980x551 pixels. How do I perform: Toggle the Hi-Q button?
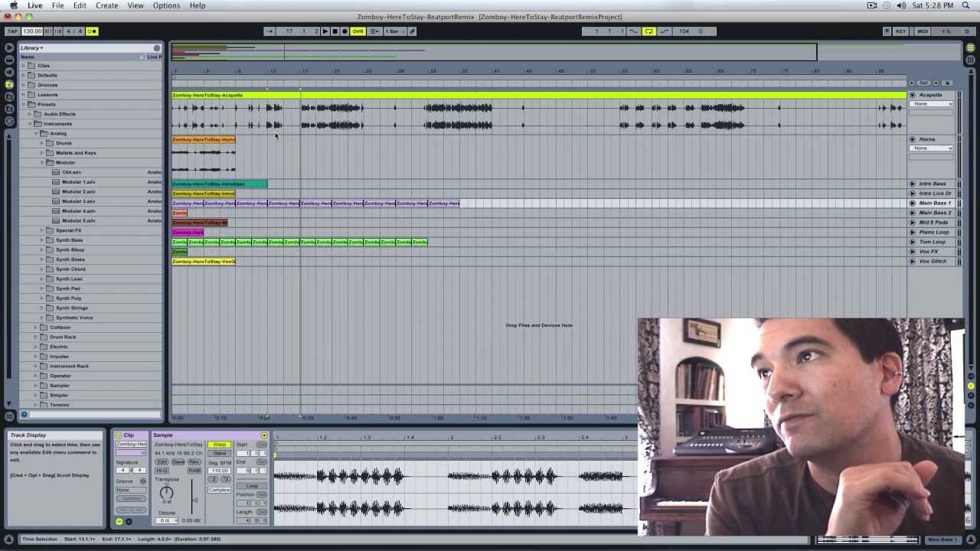tap(162, 471)
